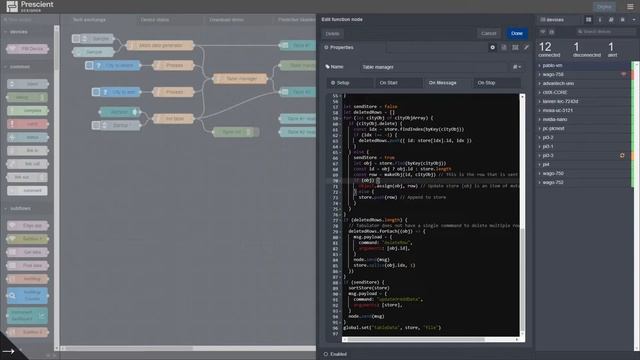Trigger the inject button on Sample node
Viewport: 640px width, 360px height.
[x=76, y=38]
